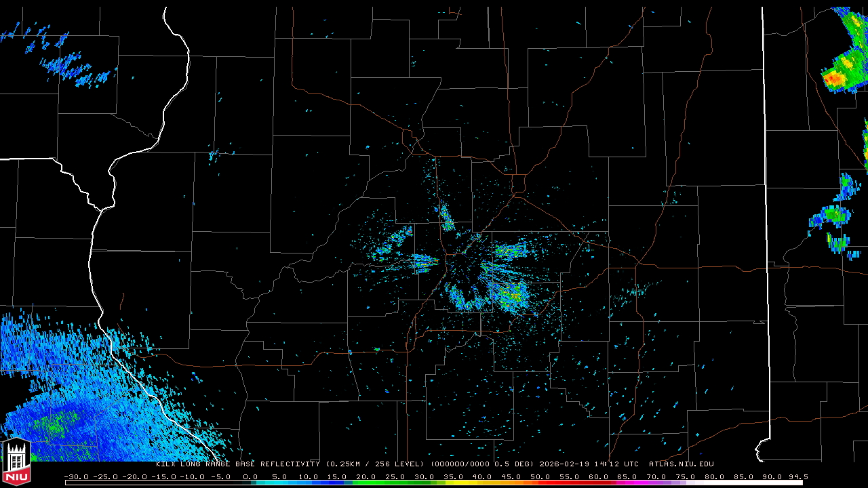Image resolution: width=868 pixels, height=488 pixels.
Task: Click the 0.0 label on the reflectivity scale
Action: (250, 476)
